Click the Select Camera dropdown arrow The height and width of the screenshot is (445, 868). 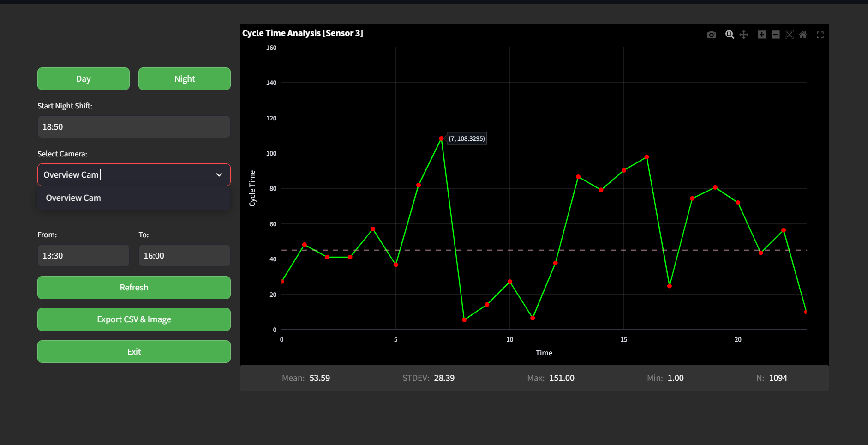(219, 175)
